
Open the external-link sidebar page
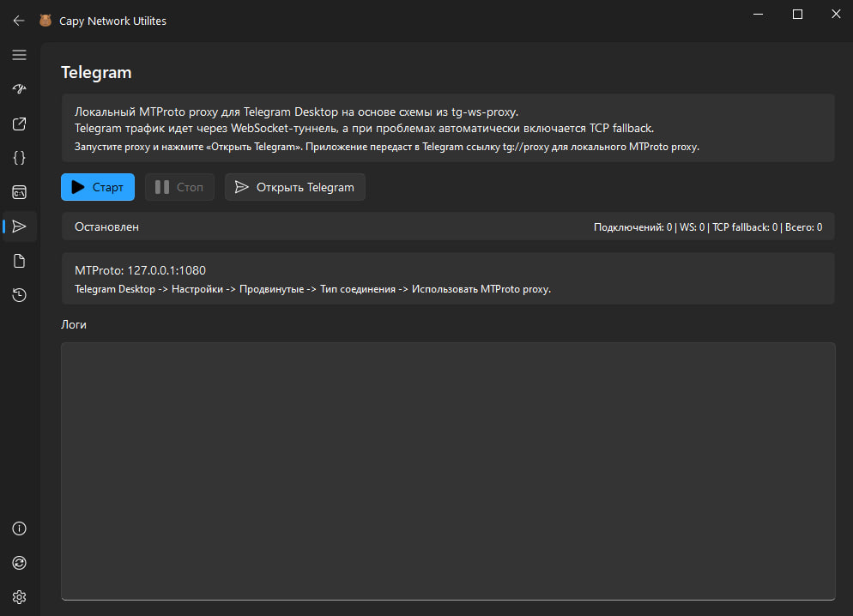[19, 124]
